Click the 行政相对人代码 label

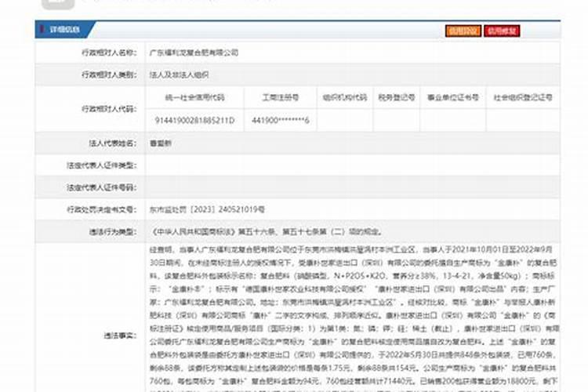click(109, 109)
